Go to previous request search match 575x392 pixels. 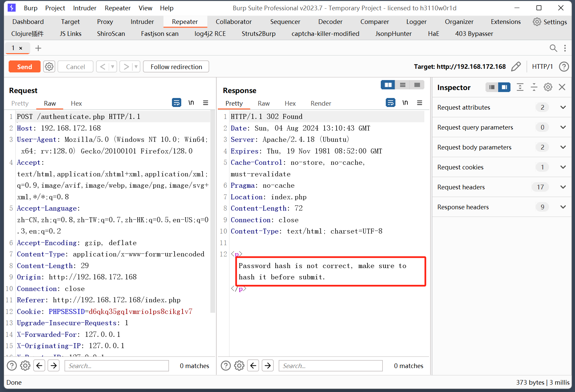coord(39,366)
